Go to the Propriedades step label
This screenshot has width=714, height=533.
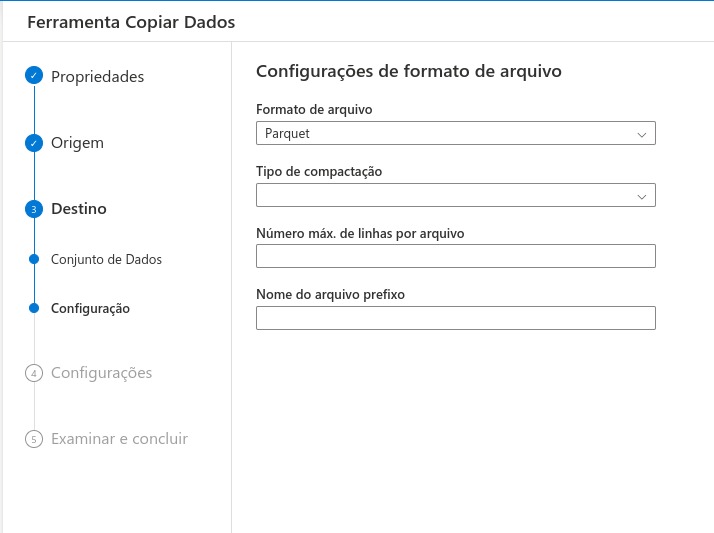tap(97, 76)
